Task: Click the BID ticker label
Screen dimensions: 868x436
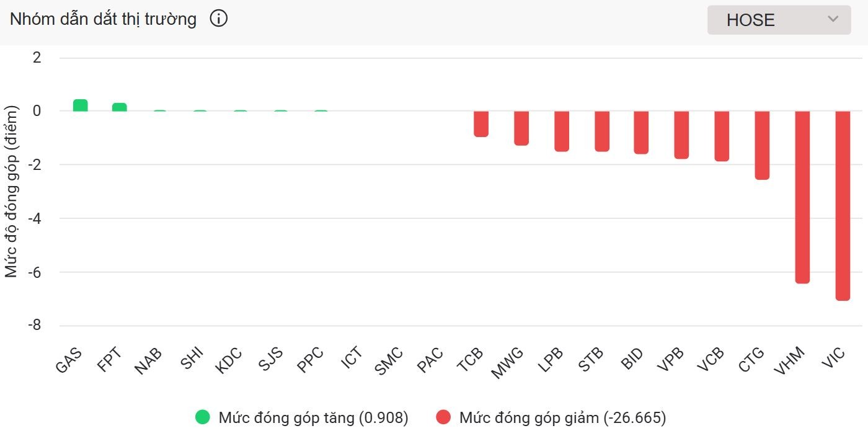Action: click(631, 360)
